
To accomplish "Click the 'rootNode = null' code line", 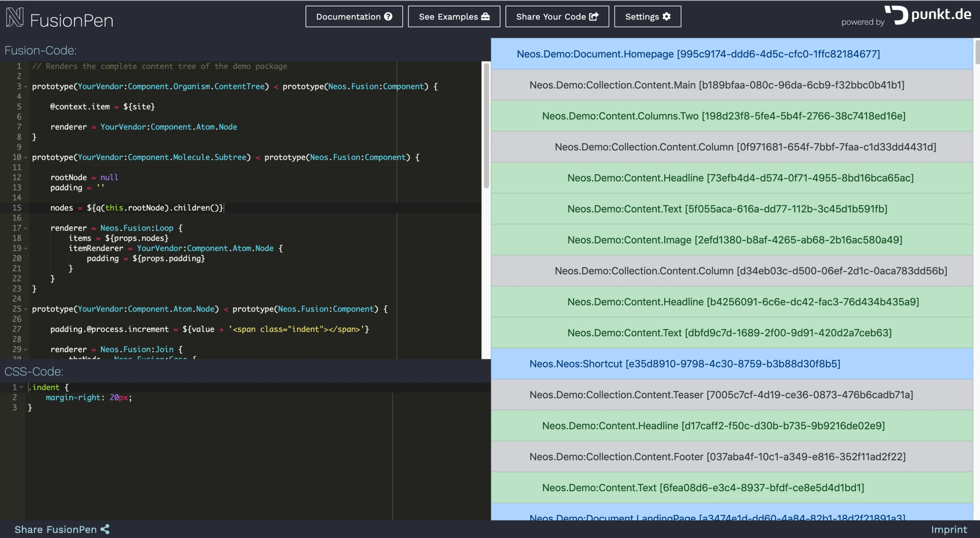I will (x=84, y=177).
